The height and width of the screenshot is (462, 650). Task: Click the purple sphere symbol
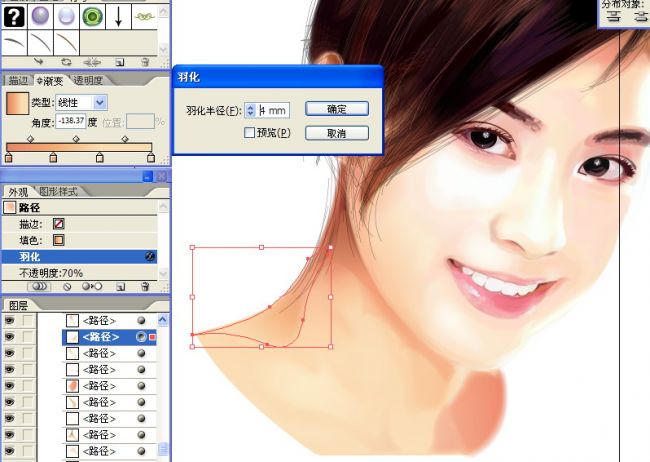pyautogui.click(x=40, y=16)
